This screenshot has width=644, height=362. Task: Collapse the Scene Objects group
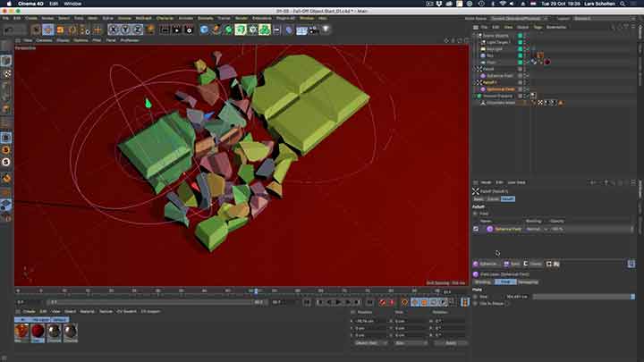(x=475, y=36)
